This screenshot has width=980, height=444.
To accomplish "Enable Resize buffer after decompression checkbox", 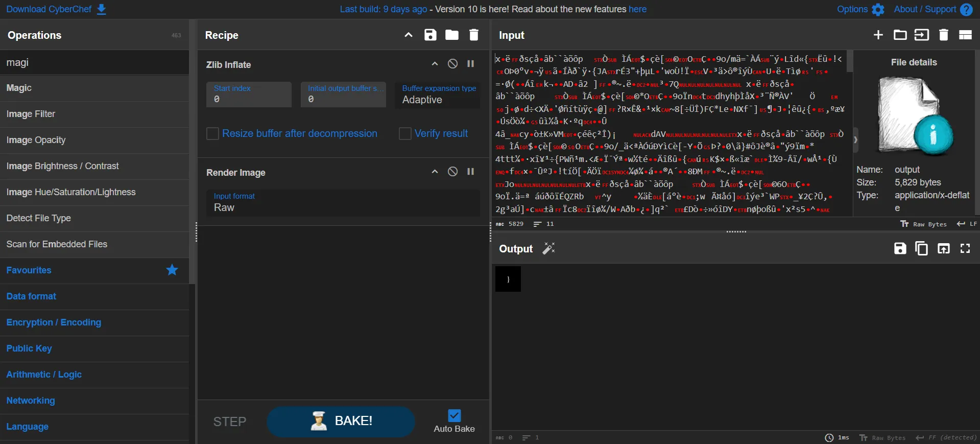I will coord(212,134).
